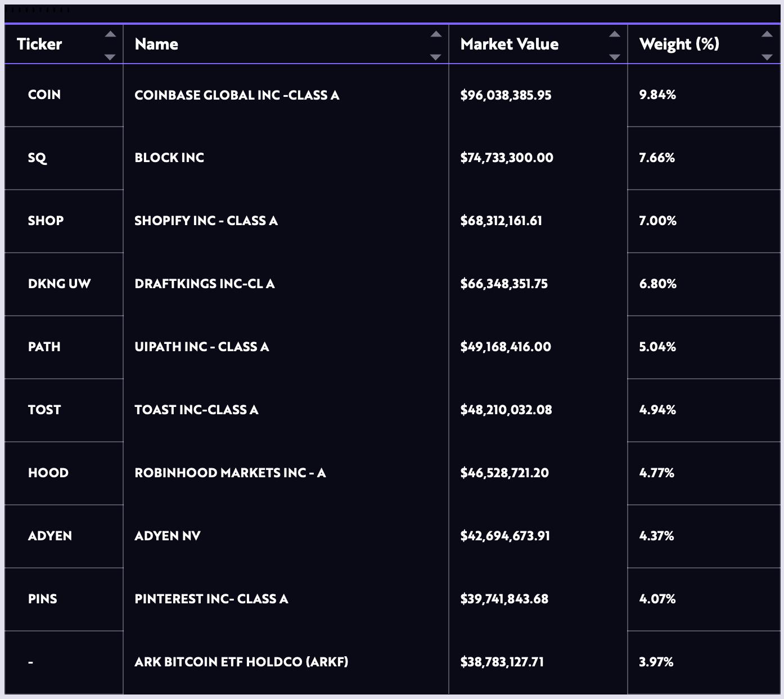
Task: Click the 4.07% weight value
Action: coord(657,599)
